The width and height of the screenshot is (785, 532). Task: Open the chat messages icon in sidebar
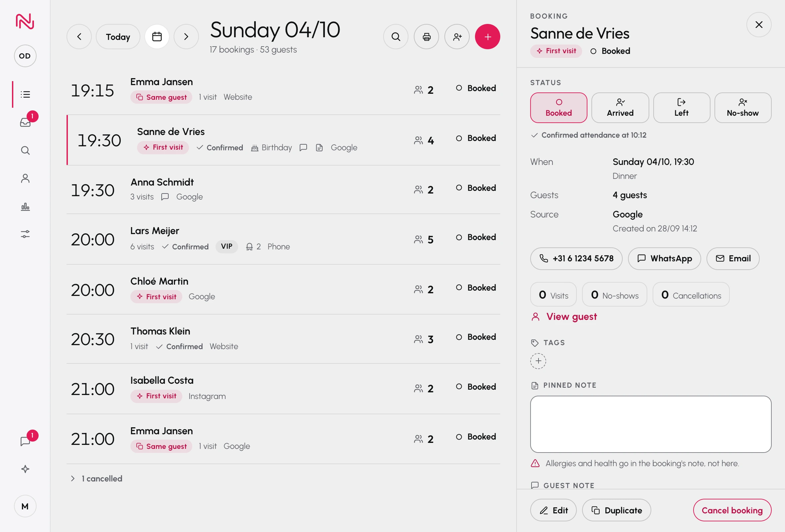pos(25,441)
